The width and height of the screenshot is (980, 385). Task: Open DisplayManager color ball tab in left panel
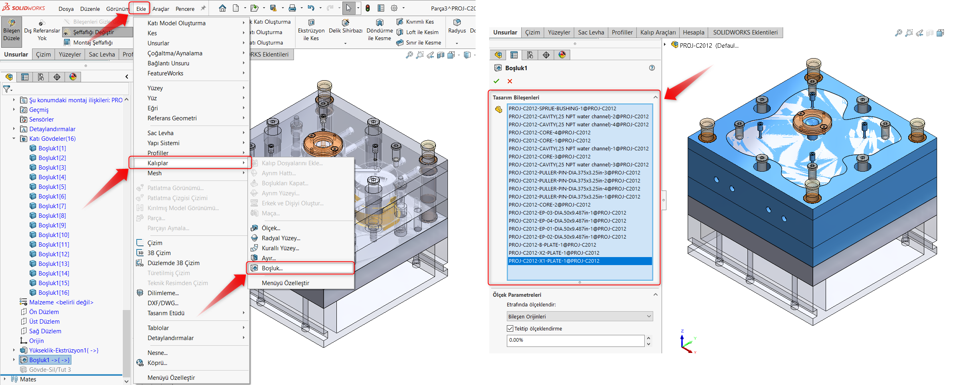pos(73,77)
